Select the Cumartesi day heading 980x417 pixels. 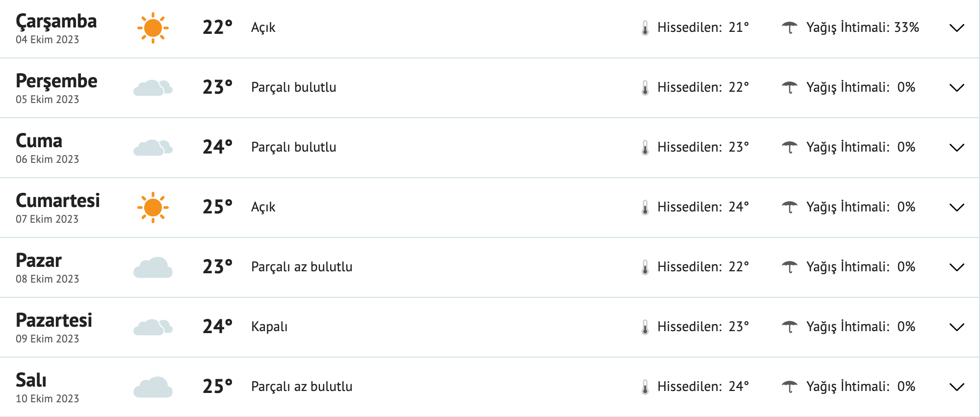pos(58,201)
